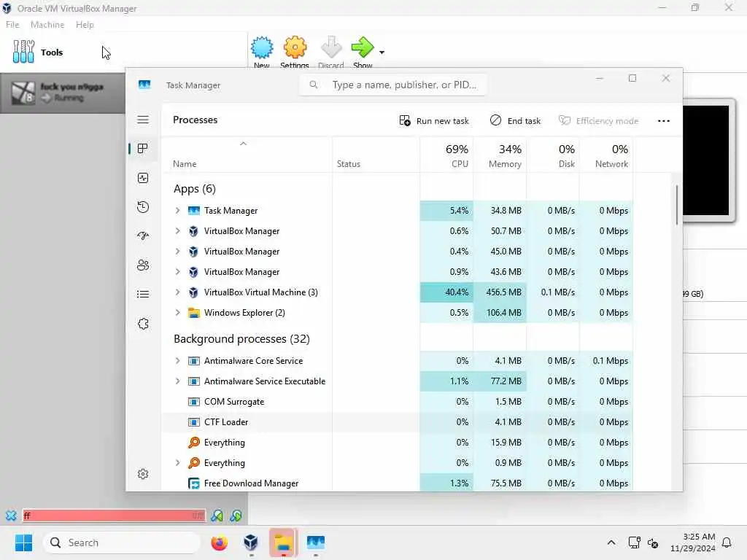
Task: Open File menu in VirtualBox Manager
Action: pos(12,25)
